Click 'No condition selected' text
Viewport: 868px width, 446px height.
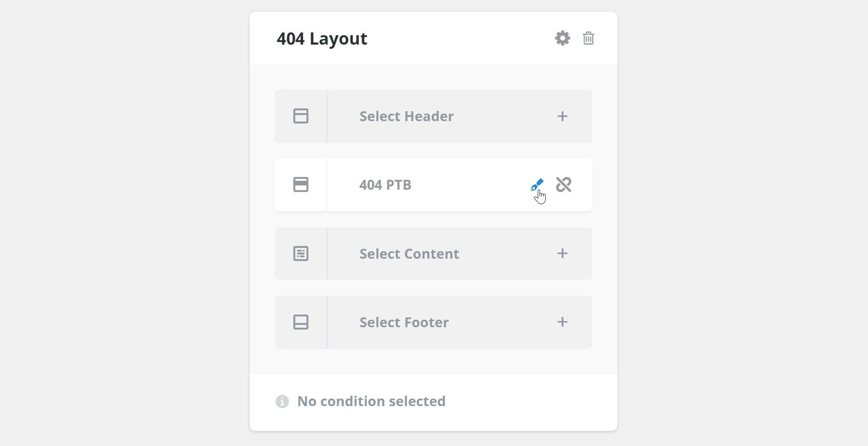point(372,401)
